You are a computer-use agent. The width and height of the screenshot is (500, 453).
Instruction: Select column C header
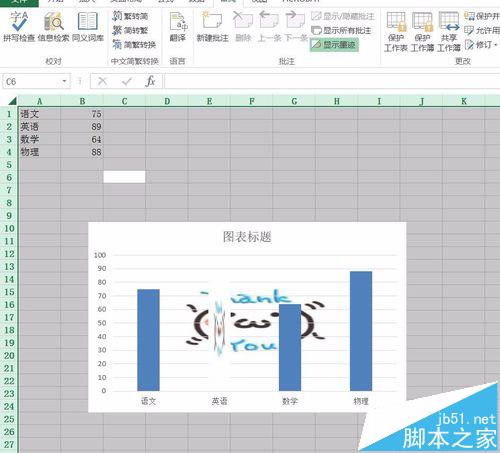tap(124, 101)
